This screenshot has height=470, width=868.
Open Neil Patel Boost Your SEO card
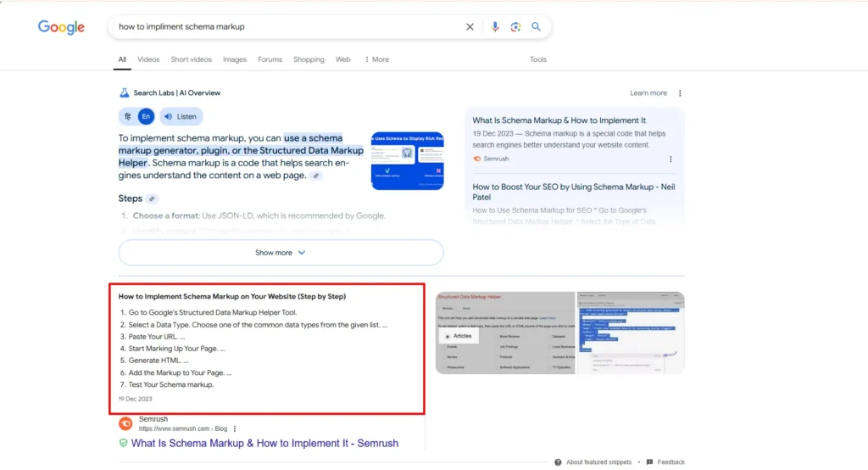574,204
